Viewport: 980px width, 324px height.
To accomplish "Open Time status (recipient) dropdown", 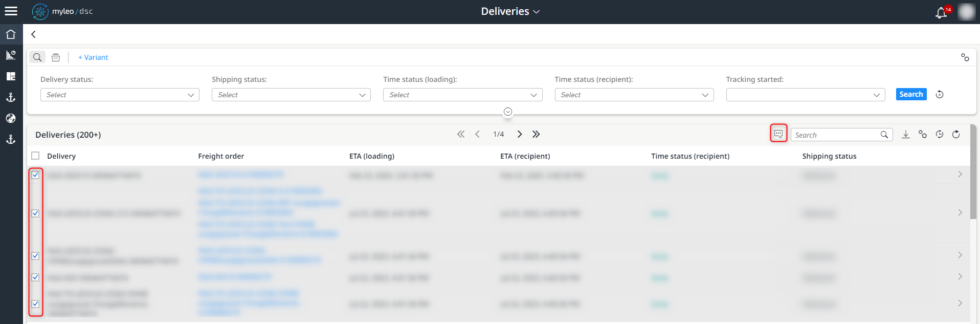I will pos(634,95).
